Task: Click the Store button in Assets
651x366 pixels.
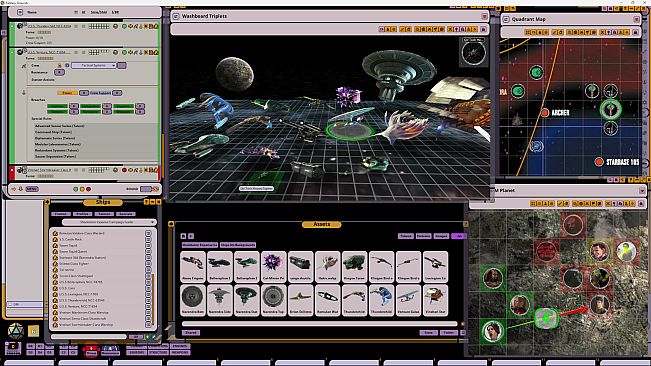Action: coord(428,333)
